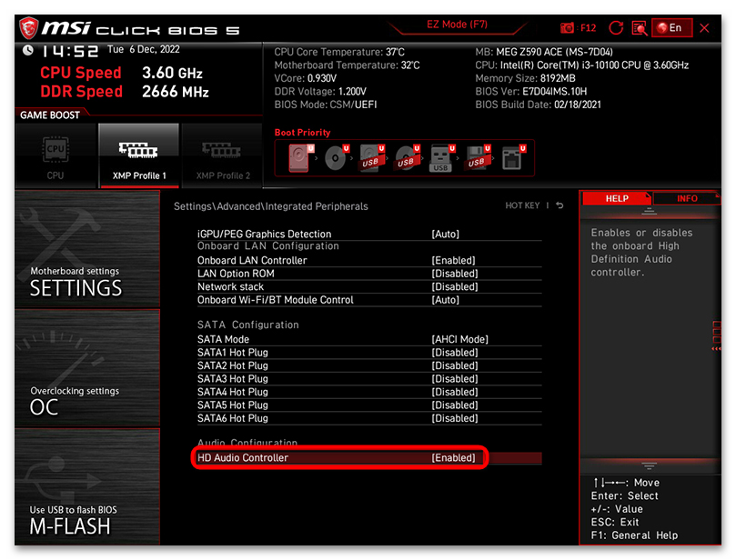The height and width of the screenshot is (560, 736).
Task: Open the OC overclocking settings section
Action: coord(86,368)
